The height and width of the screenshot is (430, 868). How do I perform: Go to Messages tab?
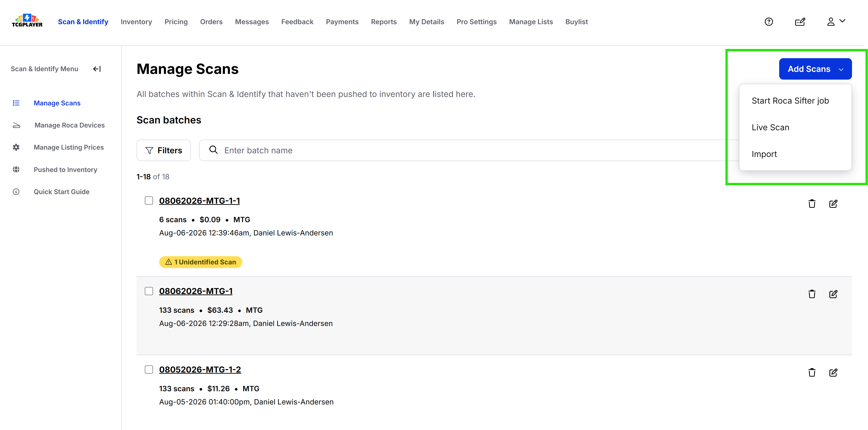[252, 22]
